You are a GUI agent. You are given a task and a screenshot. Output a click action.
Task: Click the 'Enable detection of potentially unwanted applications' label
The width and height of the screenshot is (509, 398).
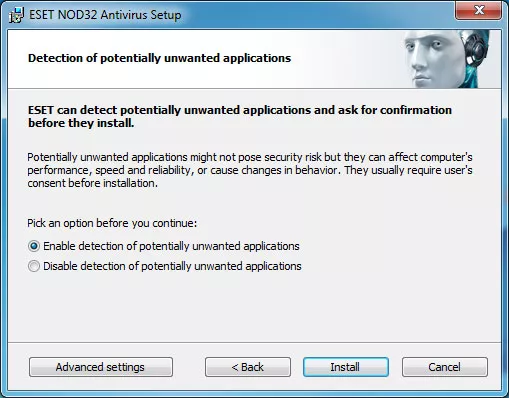(171, 246)
